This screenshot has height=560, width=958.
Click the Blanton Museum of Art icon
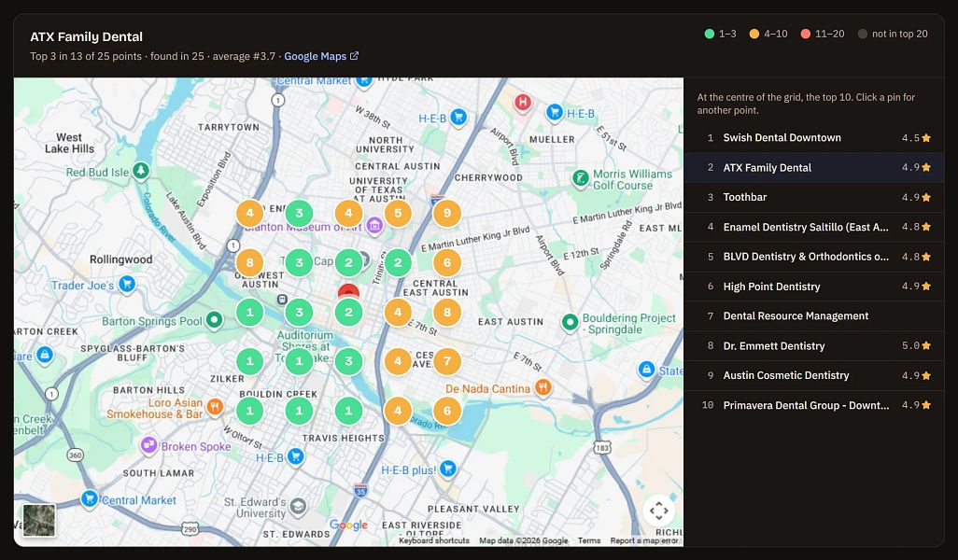click(x=374, y=226)
